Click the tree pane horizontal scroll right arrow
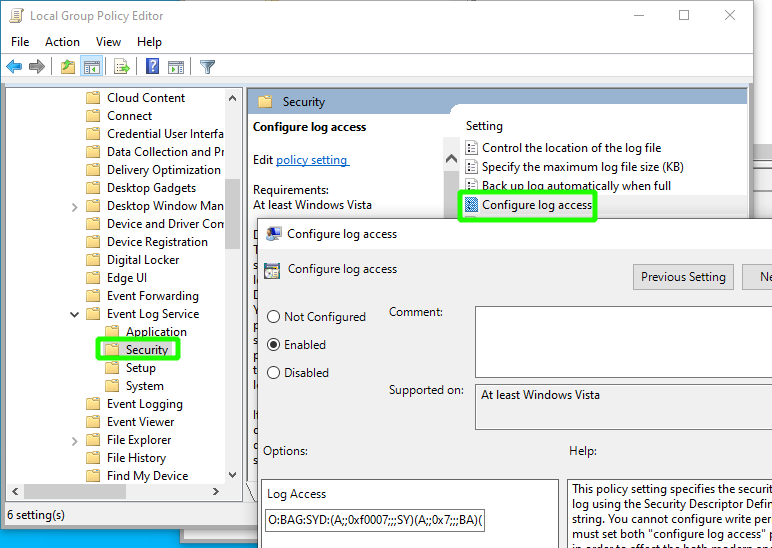Screen dimensions: 772x548 216,491
